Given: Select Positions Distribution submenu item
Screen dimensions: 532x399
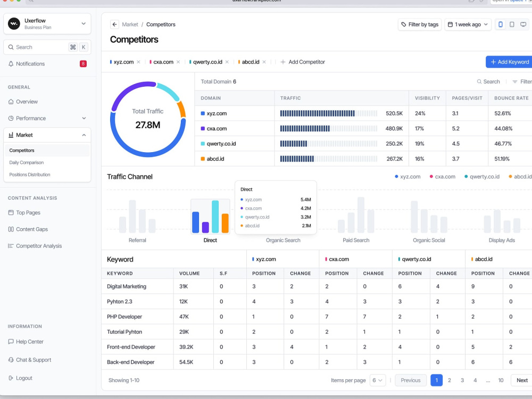Looking at the screenshot, I should [x=29, y=174].
